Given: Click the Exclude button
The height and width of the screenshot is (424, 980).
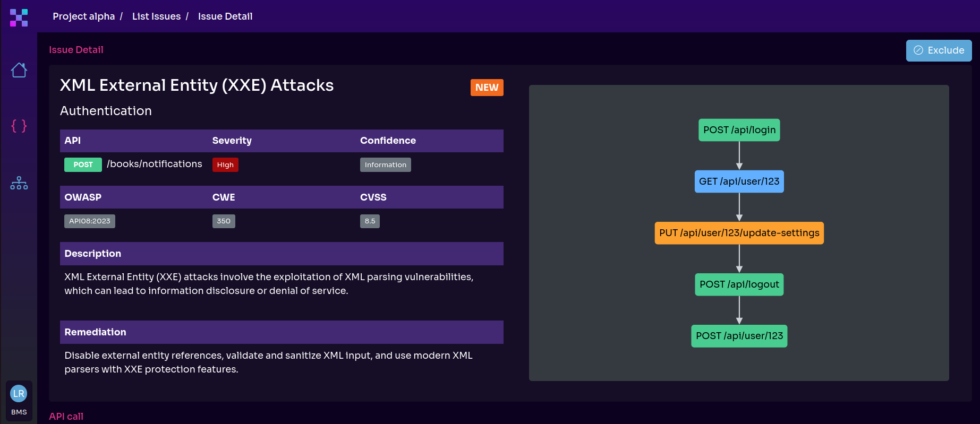Looking at the screenshot, I should (x=939, y=50).
